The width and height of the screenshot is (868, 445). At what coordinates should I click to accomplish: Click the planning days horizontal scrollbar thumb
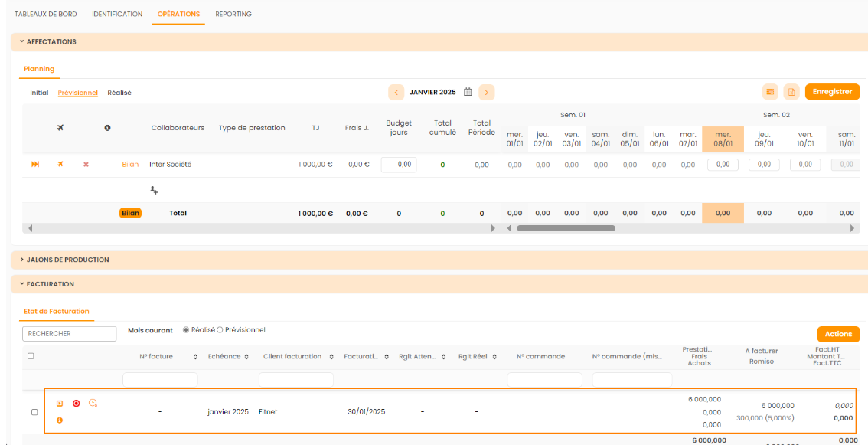(566, 228)
